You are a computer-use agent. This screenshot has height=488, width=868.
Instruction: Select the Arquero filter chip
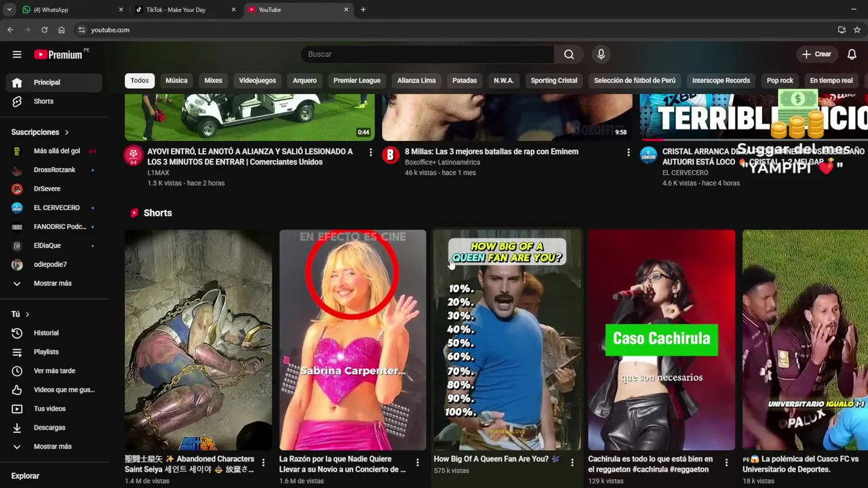click(x=304, y=81)
